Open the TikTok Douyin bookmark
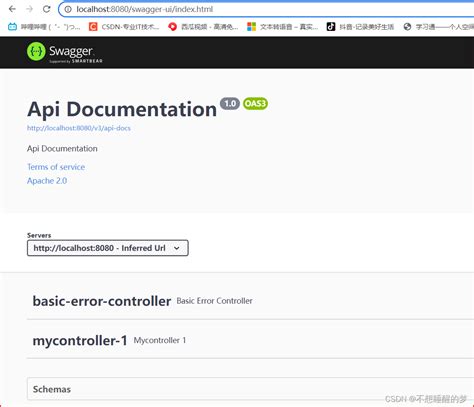Screen dimensions: 474x407 (360, 27)
